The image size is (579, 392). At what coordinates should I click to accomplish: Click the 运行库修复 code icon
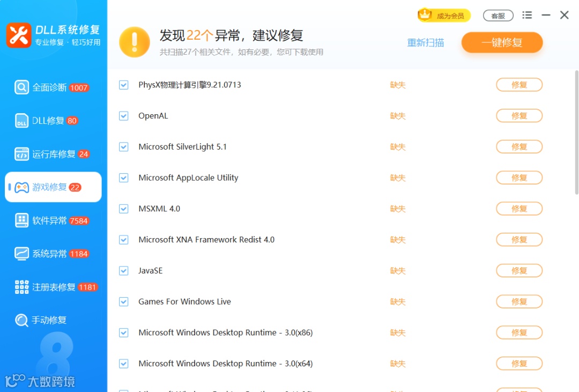click(x=21, y=154)
